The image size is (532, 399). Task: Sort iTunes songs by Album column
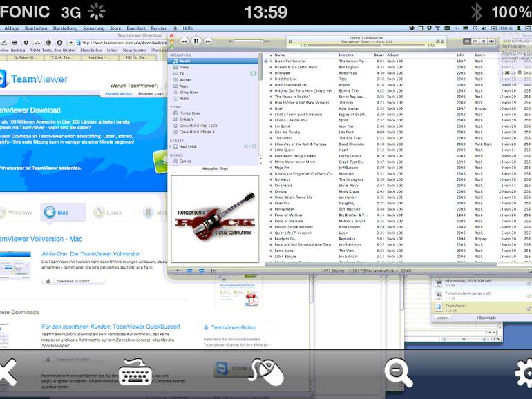[392, 55]
